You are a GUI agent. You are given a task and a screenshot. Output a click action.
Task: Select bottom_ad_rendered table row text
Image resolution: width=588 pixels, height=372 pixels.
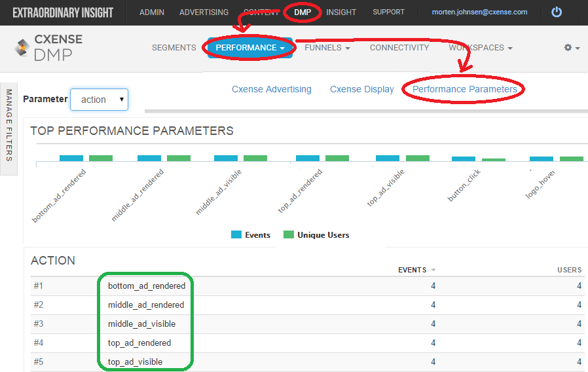pos(147,286)
